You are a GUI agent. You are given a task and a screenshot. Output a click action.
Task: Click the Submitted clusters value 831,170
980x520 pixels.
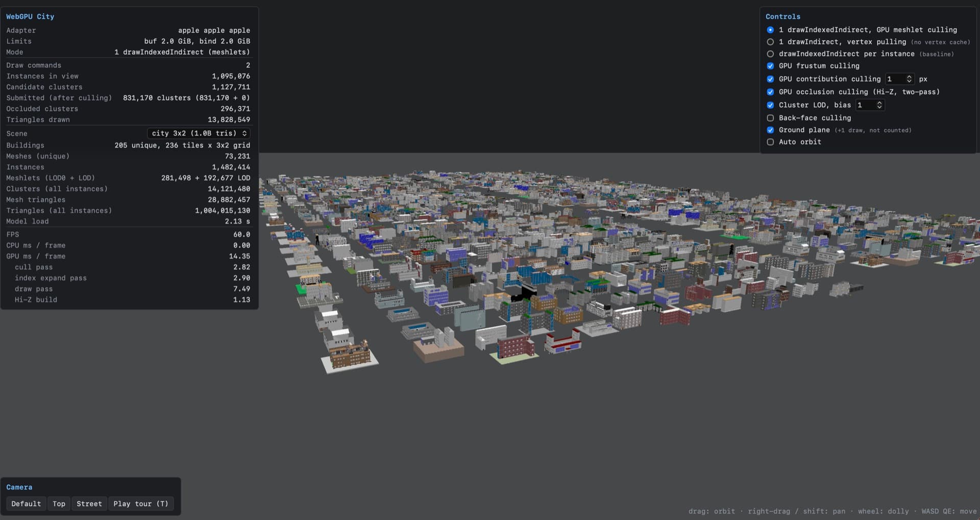click(186, 98)
